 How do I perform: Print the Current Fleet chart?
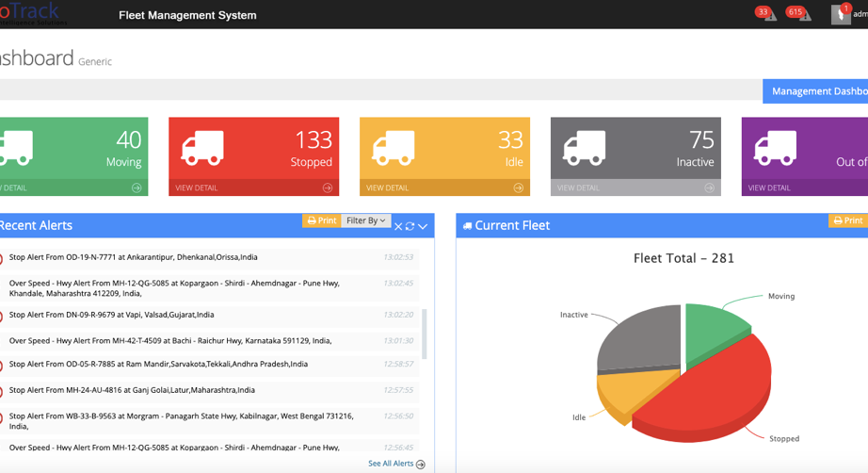point(848,220)
